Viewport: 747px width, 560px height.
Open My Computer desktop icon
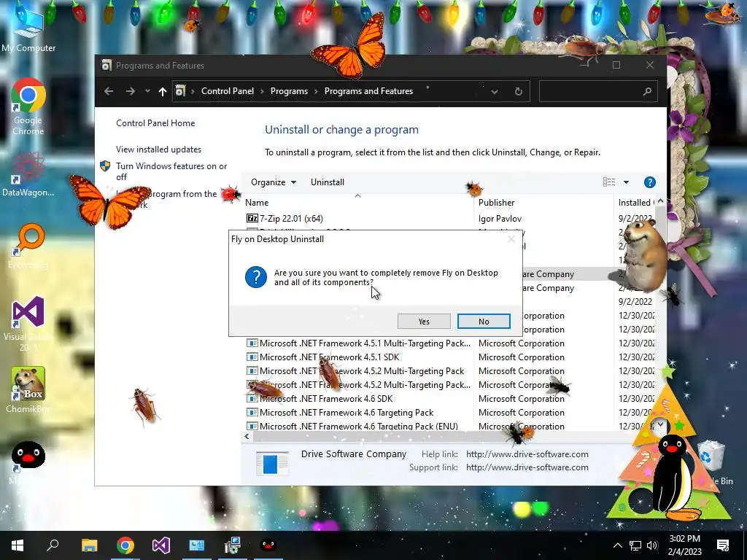point(28,30)
